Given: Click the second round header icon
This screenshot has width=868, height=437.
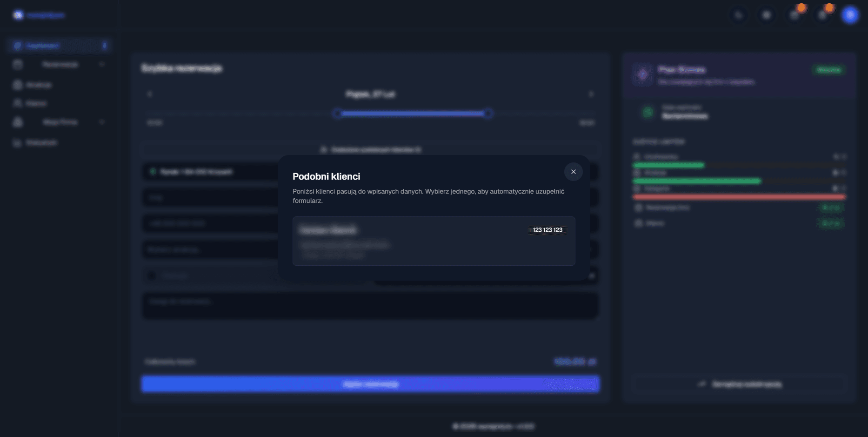Looking at the screenshot, I should [x=767, y=15].
